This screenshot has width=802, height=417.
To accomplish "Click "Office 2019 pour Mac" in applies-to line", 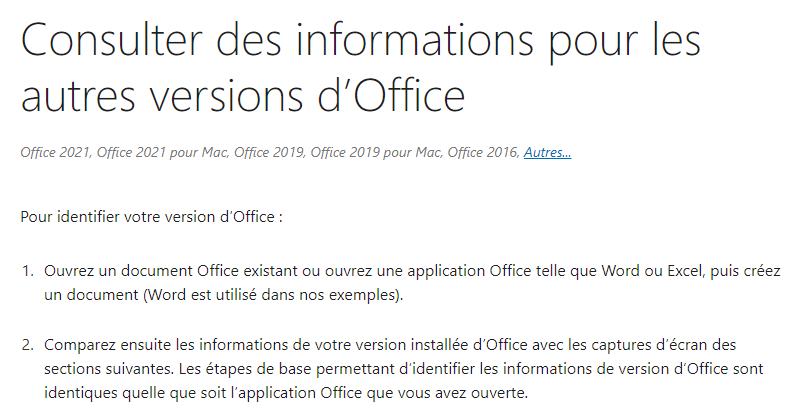I will pyautogui.click(x=376, y=152).
